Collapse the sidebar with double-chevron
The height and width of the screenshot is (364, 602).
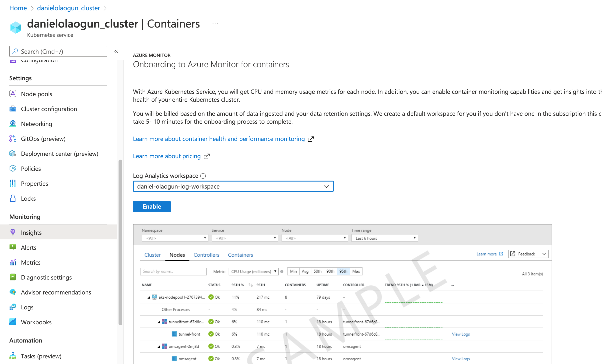click(x=116, y=51)
